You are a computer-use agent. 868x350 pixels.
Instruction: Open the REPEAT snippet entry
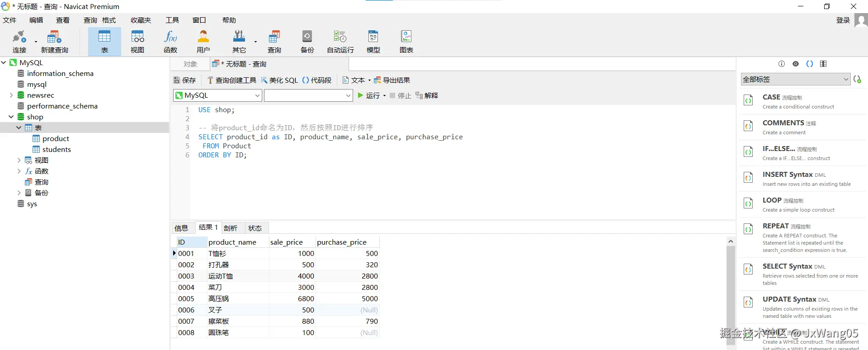click(803, 237)
